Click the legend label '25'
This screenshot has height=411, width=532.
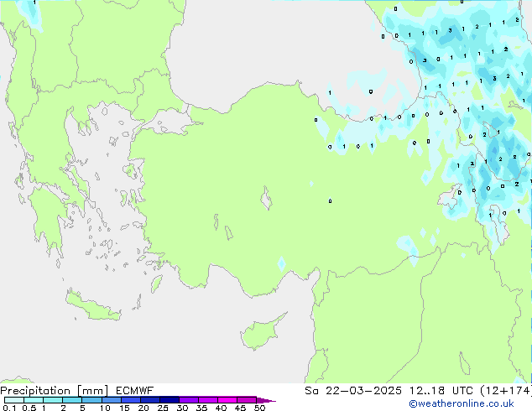coord(163,408)
